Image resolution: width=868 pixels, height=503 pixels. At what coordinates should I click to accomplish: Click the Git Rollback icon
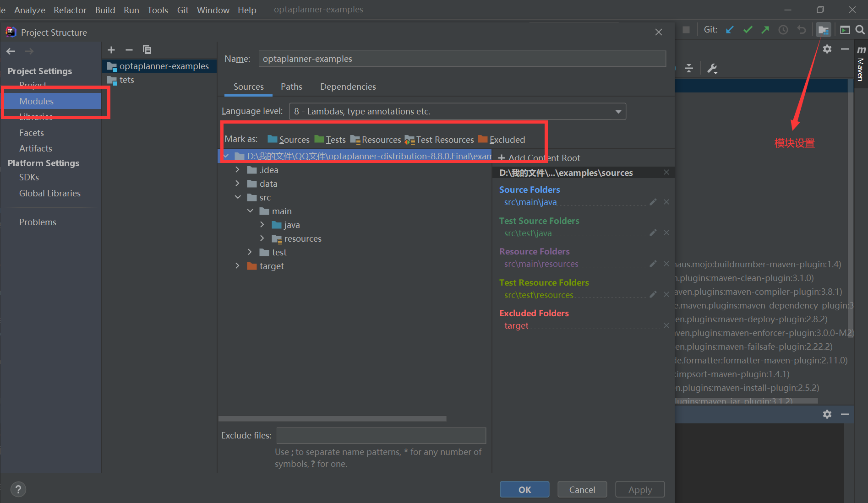click(x=802, y=30)
